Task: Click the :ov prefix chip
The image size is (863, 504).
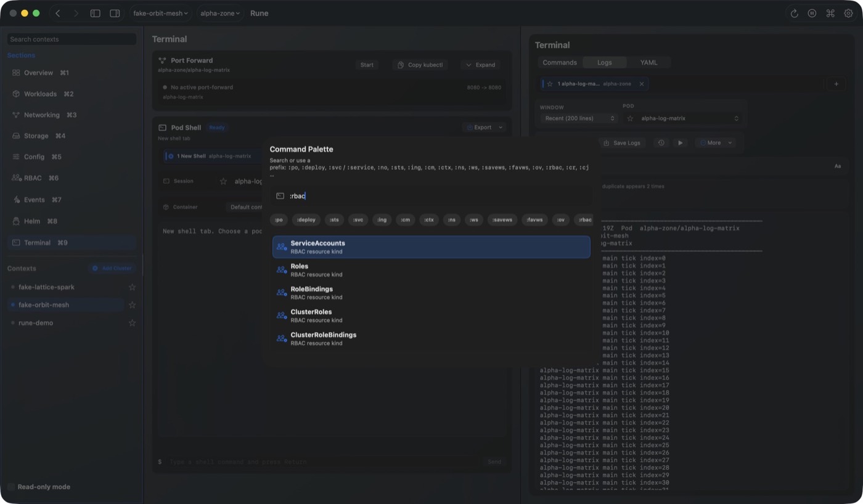Action: pyautogui.click(x=561, y=220)
